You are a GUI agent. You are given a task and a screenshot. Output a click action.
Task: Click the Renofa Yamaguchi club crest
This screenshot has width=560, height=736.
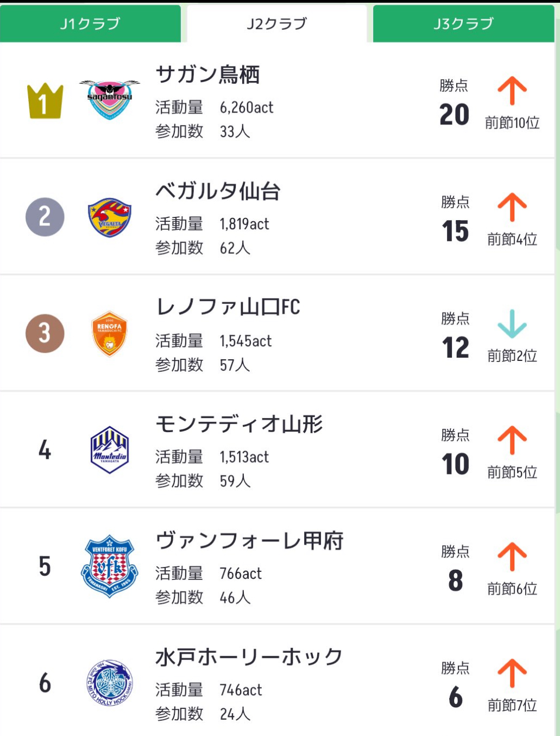(109, 334)
